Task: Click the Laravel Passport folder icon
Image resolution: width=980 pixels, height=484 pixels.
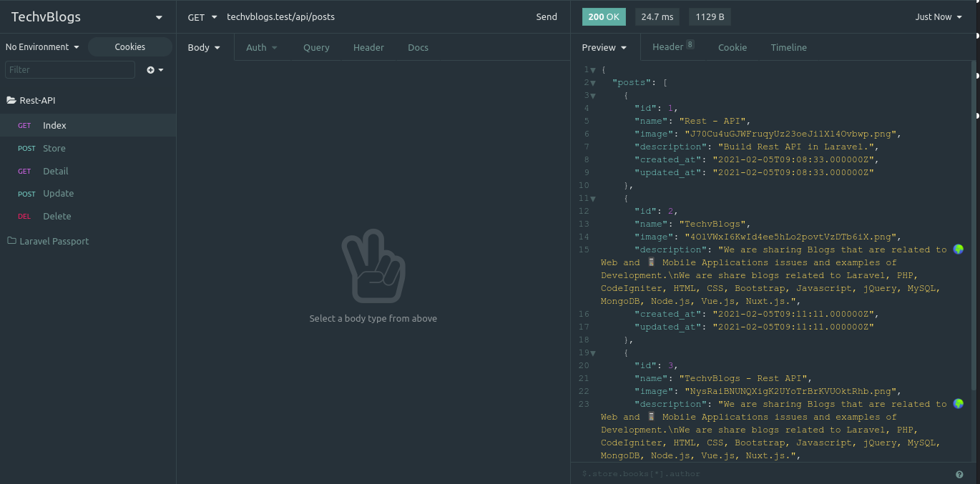Action: [11, 241]
